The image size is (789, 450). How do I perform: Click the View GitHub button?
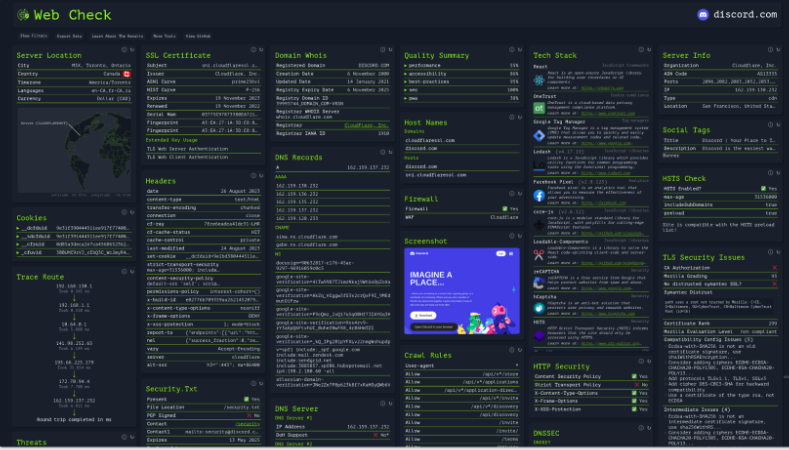point(198,36)
